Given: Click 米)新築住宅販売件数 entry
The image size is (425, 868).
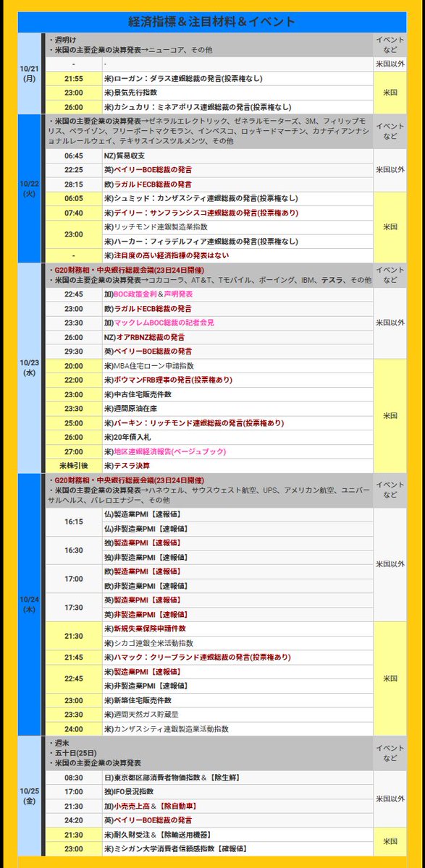Looking at the screenshot, I should [x=237, y=700].
